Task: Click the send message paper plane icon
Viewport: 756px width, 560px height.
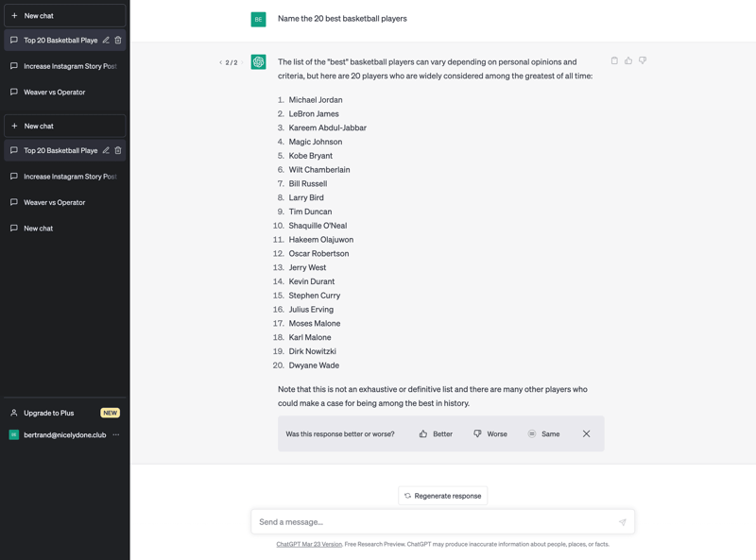Action: [x=623, y=521]
